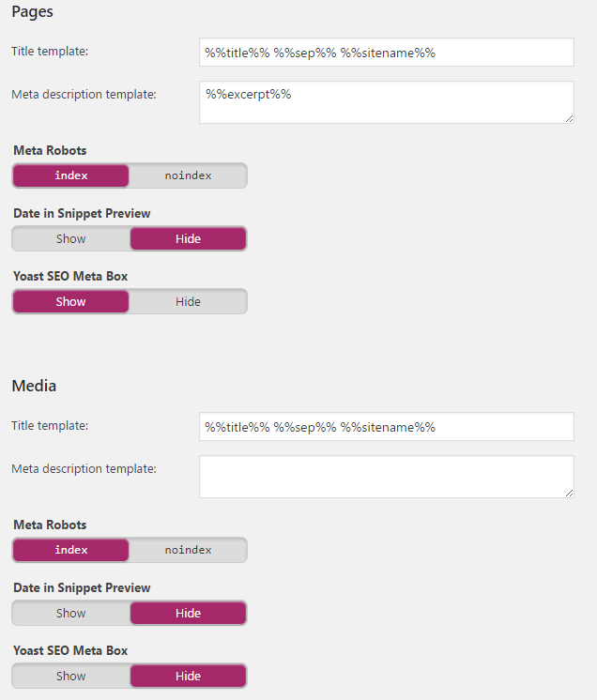
Task: Click the Media "Meta description template:" label
Action: 84,468
